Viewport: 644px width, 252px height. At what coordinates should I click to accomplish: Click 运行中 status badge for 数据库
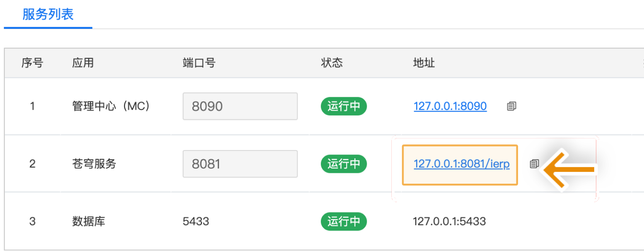click(344, 221)
